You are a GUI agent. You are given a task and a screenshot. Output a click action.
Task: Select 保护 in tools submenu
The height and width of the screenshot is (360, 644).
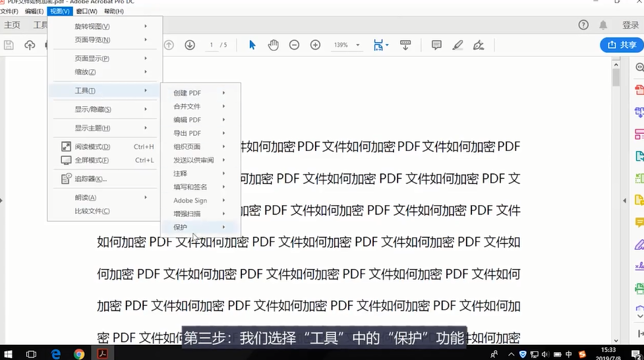click(x=200, y=227)
